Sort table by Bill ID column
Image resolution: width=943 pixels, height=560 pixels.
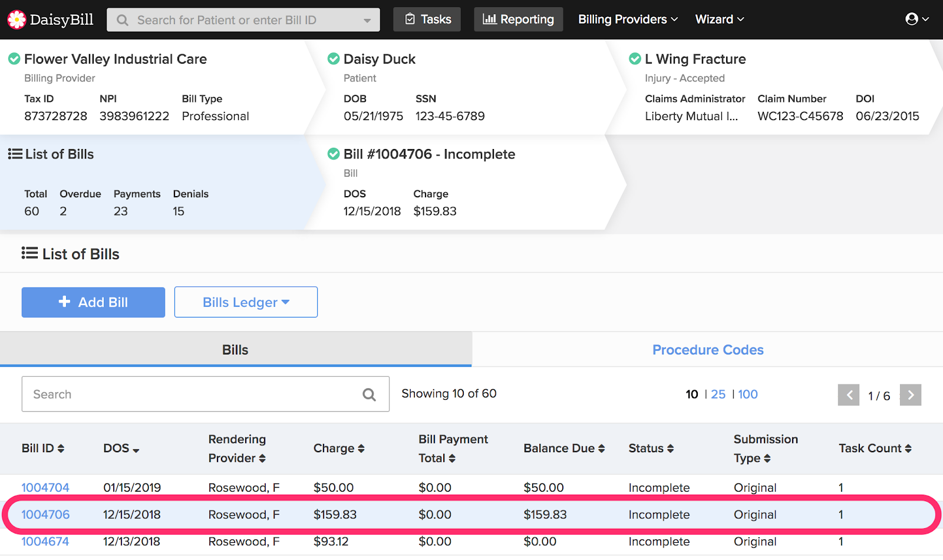tap(43, 449)
